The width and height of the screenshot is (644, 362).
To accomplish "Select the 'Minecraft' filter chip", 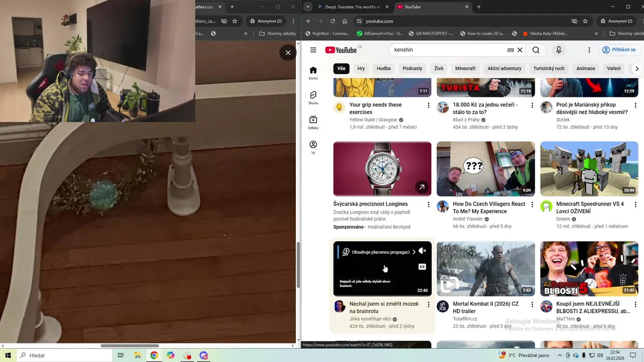I will (465, 68).
